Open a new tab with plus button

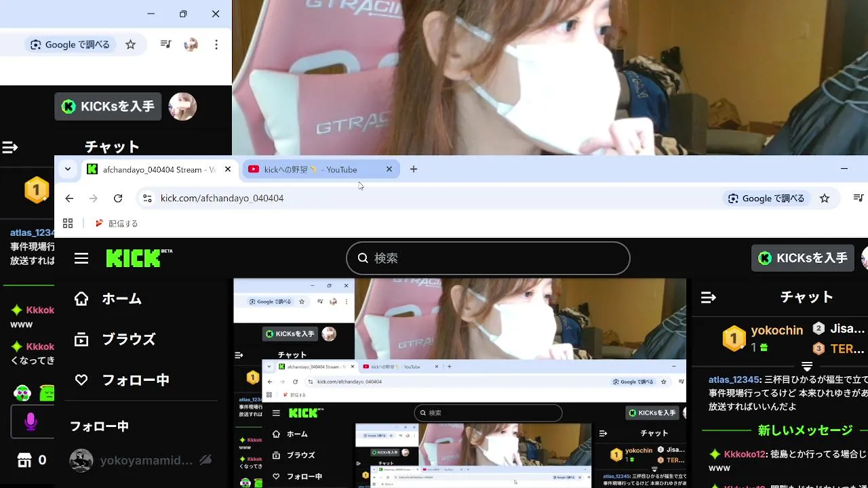414,169
